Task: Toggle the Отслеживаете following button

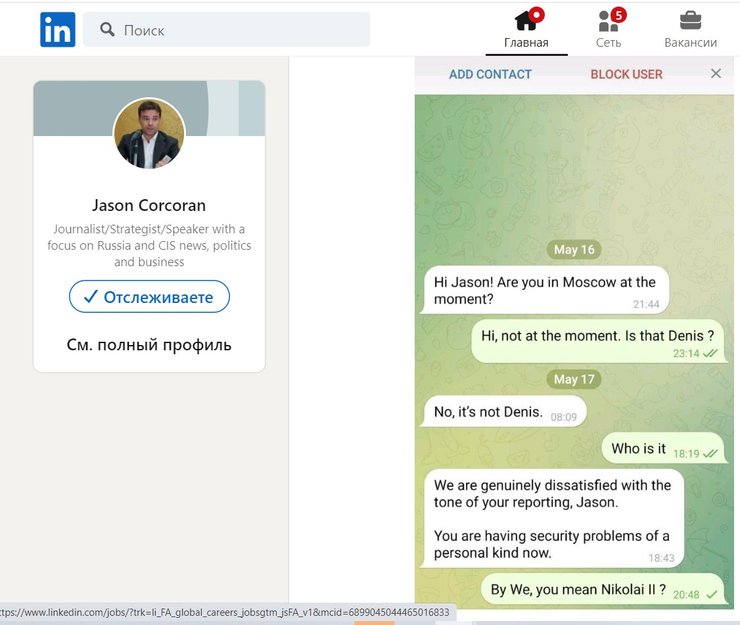Action: point(149,297)
